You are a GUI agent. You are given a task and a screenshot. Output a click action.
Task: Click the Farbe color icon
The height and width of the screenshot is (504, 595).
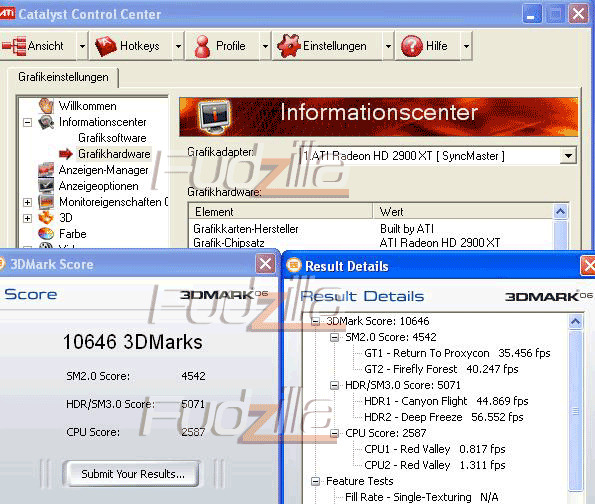[x=46, y=233]
